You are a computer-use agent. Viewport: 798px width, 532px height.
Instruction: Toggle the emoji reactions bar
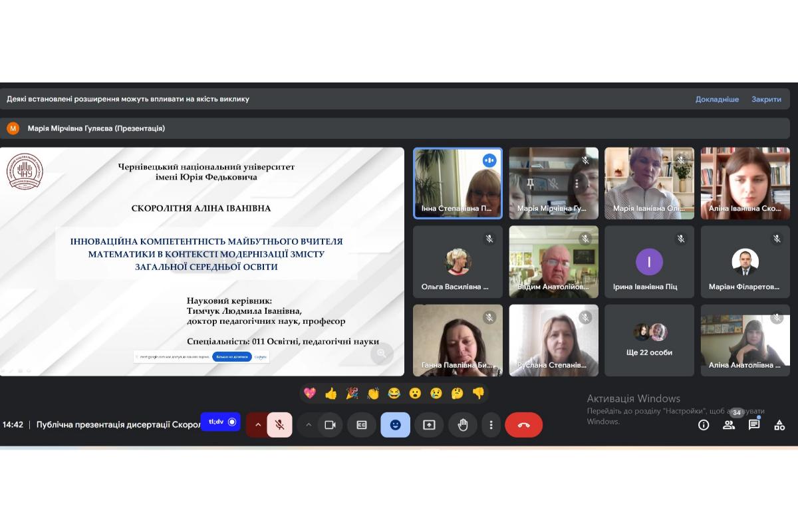pyautogui.click(x=396, y=425)
